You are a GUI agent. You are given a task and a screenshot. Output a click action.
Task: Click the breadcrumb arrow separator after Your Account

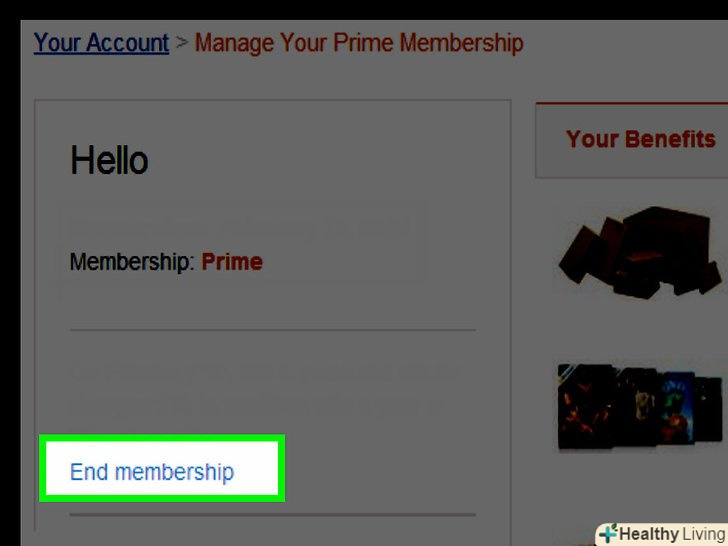pos(182,45)
